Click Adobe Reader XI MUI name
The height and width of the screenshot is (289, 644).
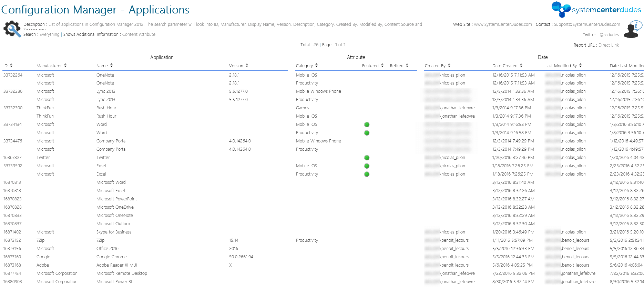[x=117, y=265]
